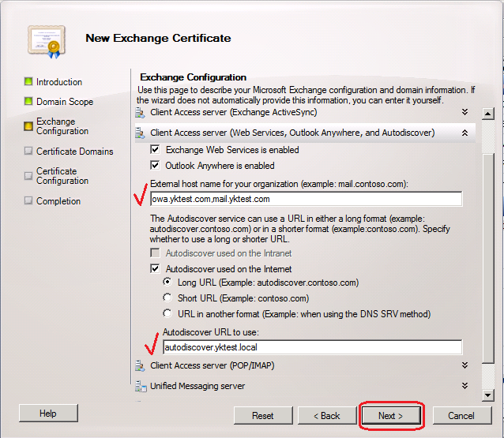Image resolution: width=504 pixels, height=438 pixels.
Task: Collapse the Web Services and Autodiscover section
Action: (465, 133)
